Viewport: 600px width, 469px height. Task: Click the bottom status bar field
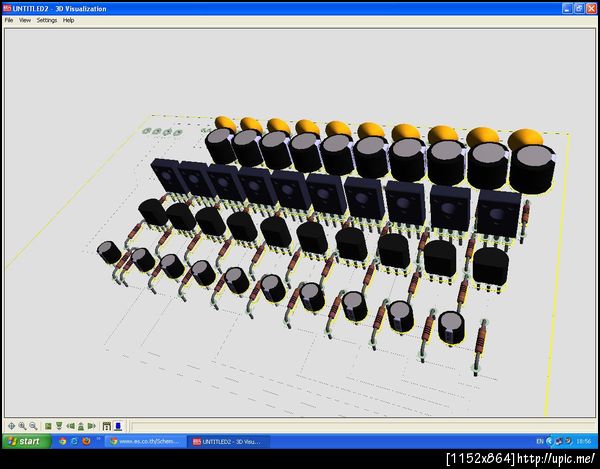pos(363,426)
